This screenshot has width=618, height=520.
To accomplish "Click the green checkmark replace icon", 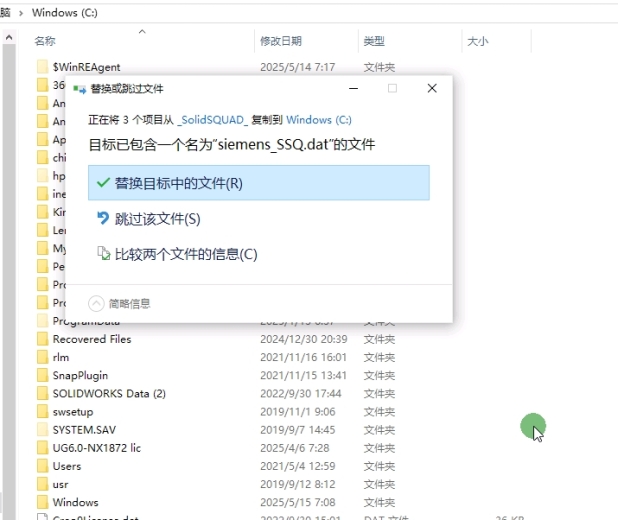I will 103,183.
